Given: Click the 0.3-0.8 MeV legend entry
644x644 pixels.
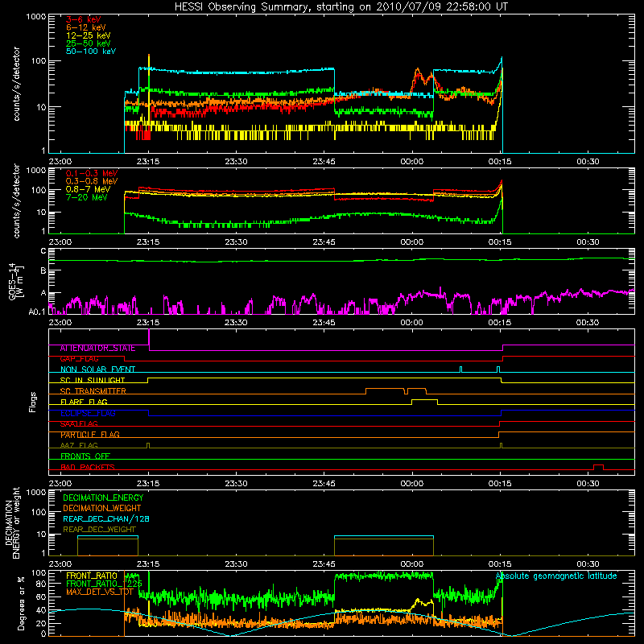Looking at the screenshot, I should tap(92, 181).
